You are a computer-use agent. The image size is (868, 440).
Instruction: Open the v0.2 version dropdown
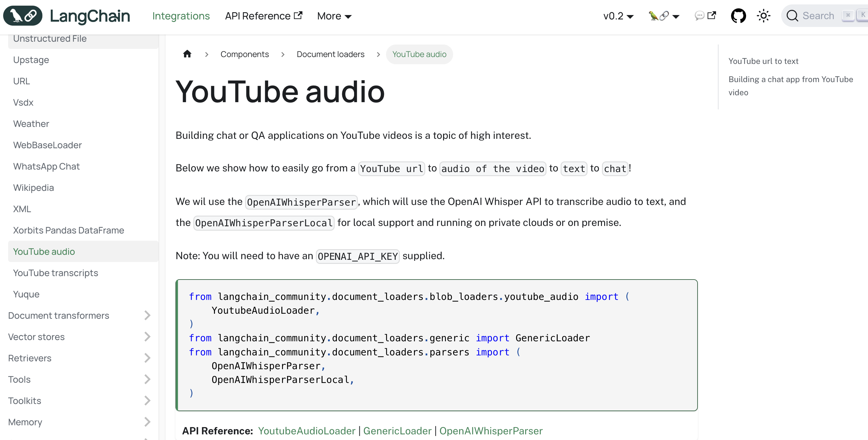(x=618, y=16)
